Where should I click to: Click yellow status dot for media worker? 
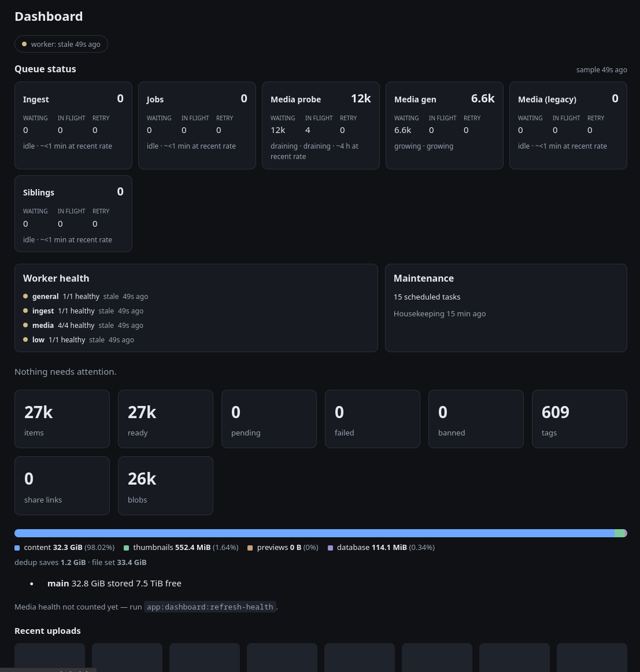tap(25, 325)
